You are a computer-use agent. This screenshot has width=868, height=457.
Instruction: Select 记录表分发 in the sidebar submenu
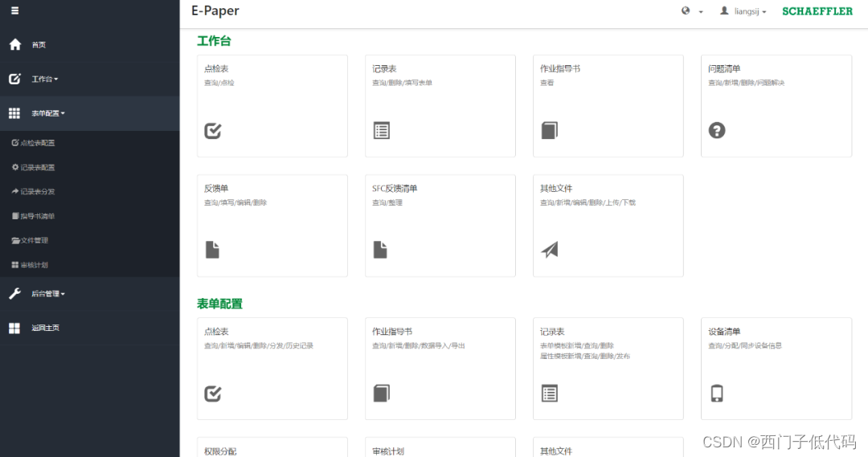tap(33, 191)
